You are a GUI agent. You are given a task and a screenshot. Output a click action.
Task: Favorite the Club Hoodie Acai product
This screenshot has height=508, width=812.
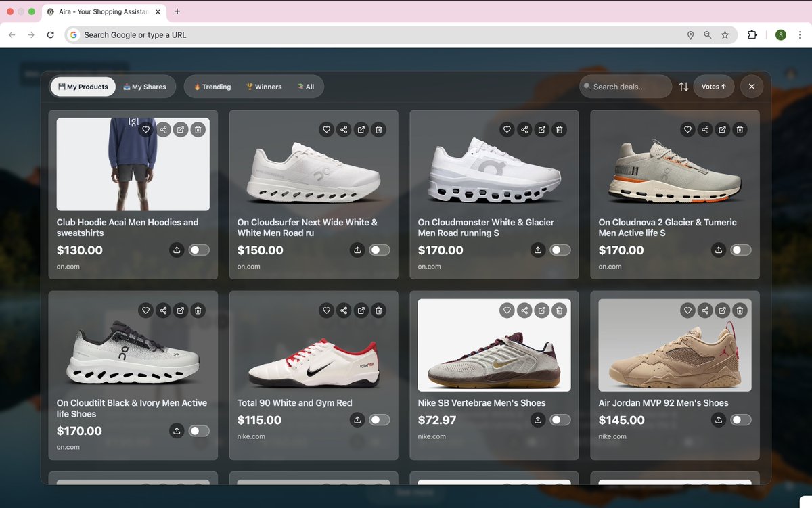pyautogui.click(x=145, y=129)
